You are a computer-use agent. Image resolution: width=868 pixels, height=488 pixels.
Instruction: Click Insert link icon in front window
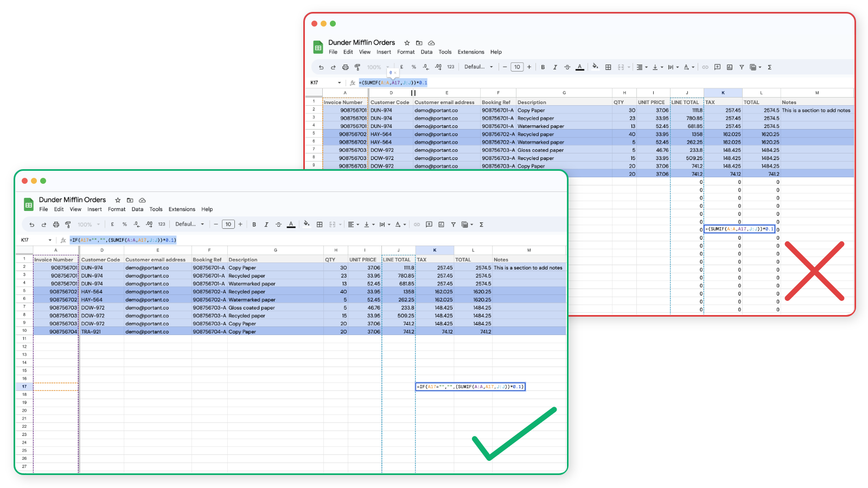(x=417, y=224)
